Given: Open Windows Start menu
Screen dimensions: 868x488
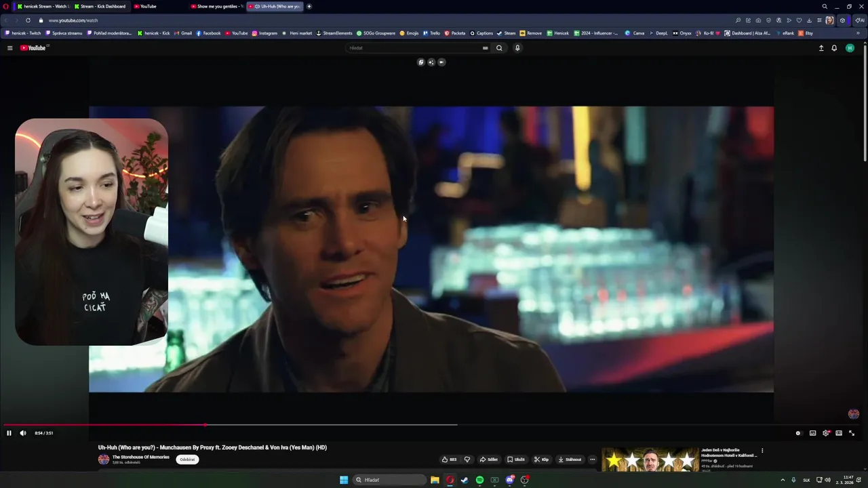Looking at the screenshot, I should 344,480.
